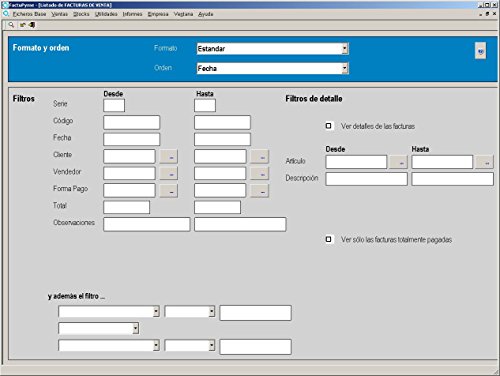The image size is (500, 376).
Task: Open Cliente Hasta lookup button
Action: click(260, 157)
